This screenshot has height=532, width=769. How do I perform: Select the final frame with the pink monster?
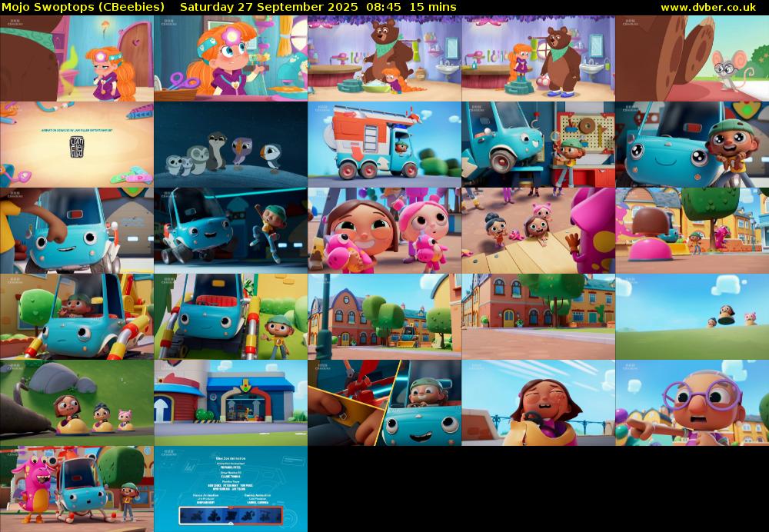(77, 488)
